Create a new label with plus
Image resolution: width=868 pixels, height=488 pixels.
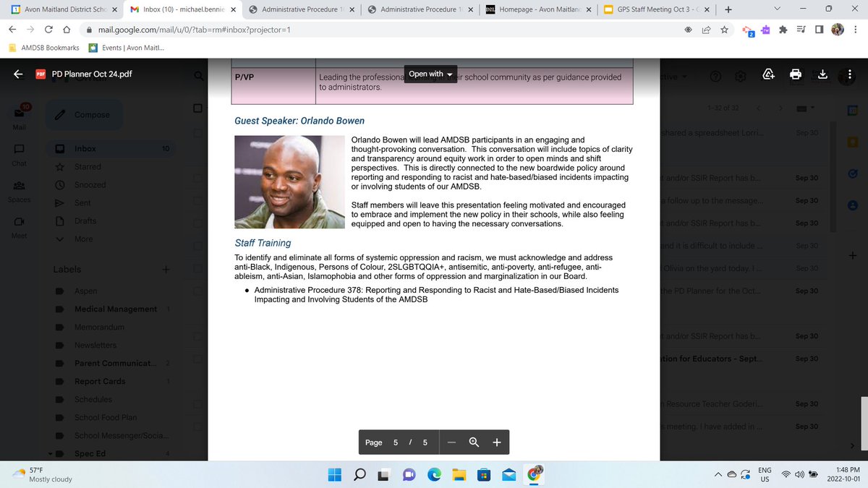(x=166, y=269)
